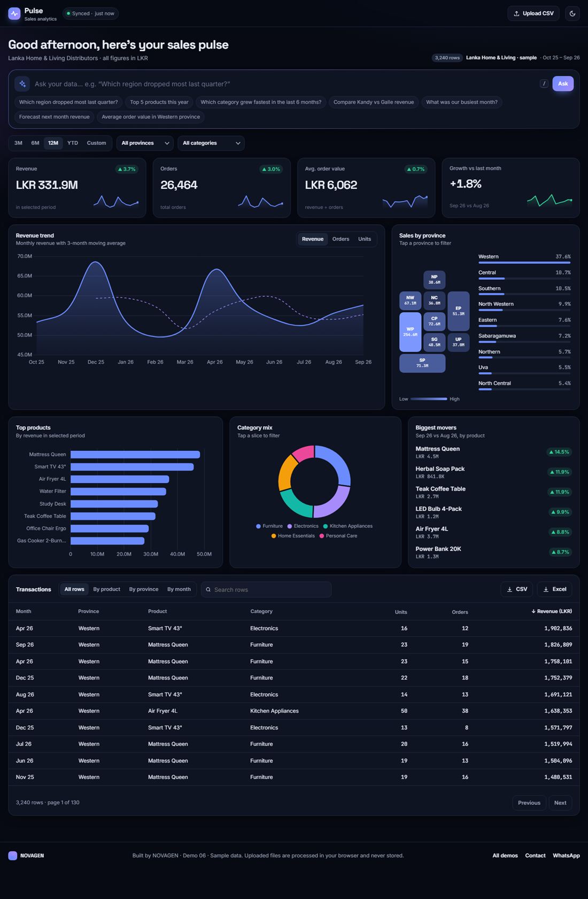
Task: Click the Ask button
Action: click(x=563, y=83)
